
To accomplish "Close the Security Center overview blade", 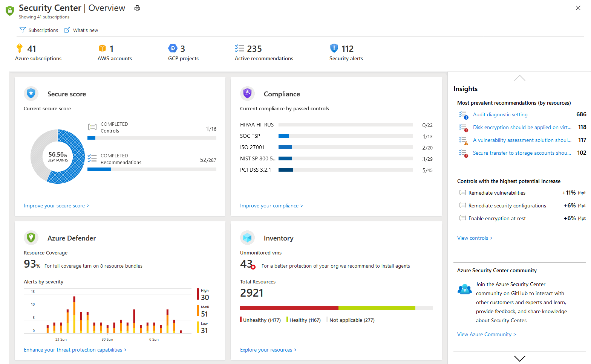I will click(x=578, y=8).
